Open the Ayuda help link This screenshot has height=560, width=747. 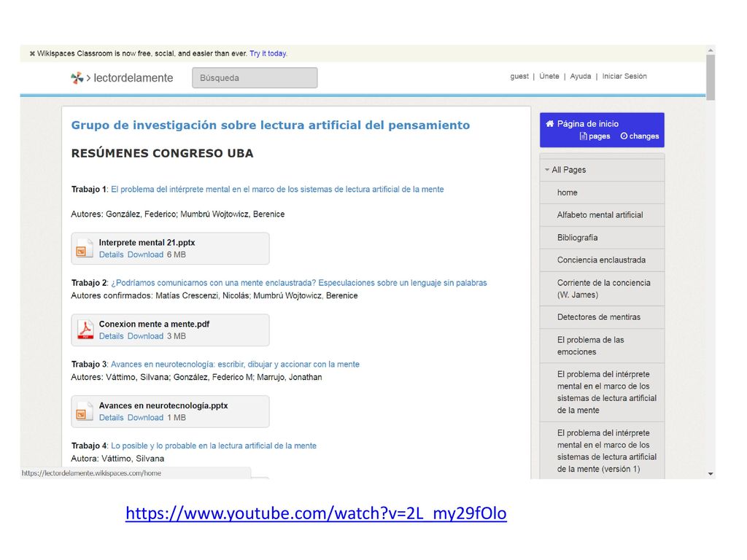[580, 76]
